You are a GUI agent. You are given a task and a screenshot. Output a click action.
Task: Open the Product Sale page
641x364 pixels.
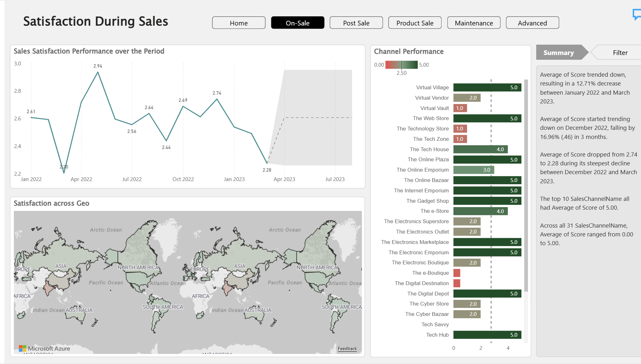point(414,23)
